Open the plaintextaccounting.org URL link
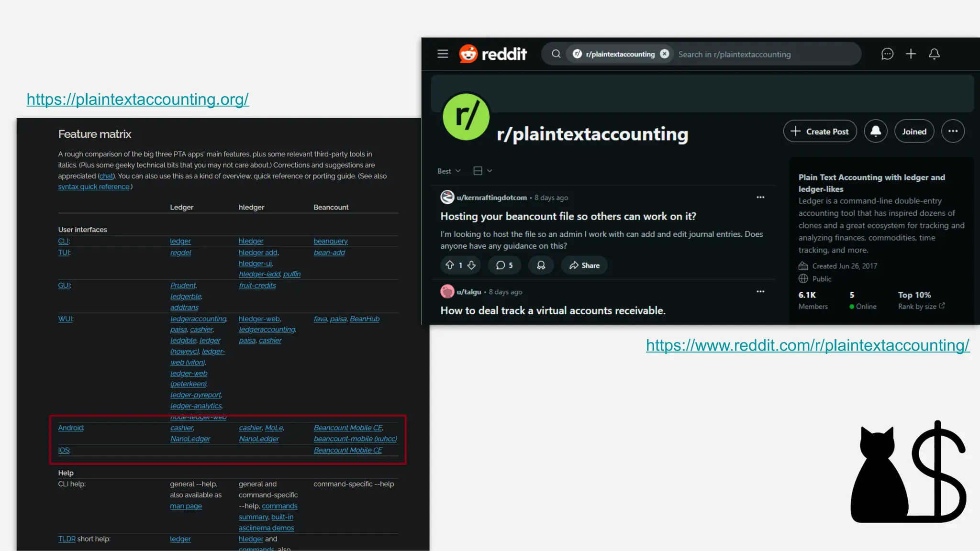 [138, 99]
